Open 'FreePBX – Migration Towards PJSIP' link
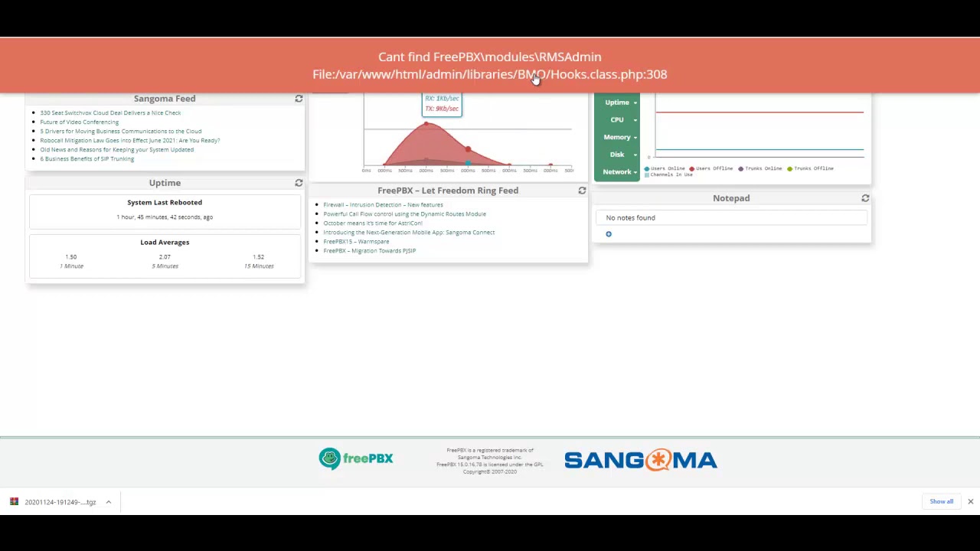The width and height of the screenshot is (980, 551). pos(369,250)
